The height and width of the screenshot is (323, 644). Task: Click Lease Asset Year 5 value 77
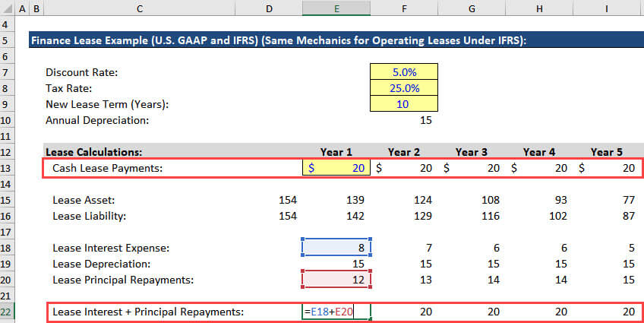pyautogui.click(x=628, y=200)
